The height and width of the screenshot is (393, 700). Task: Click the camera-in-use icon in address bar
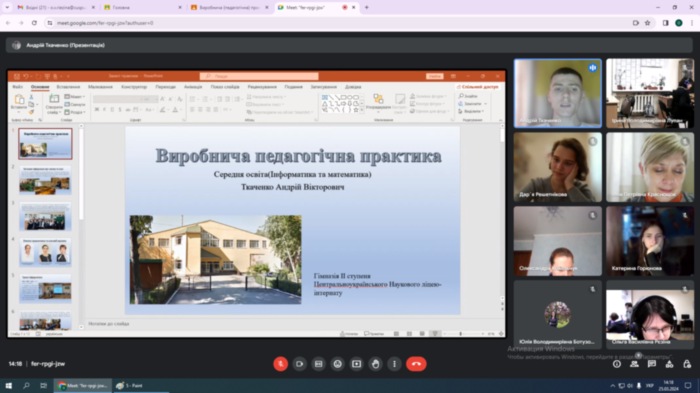coord(636,23)
